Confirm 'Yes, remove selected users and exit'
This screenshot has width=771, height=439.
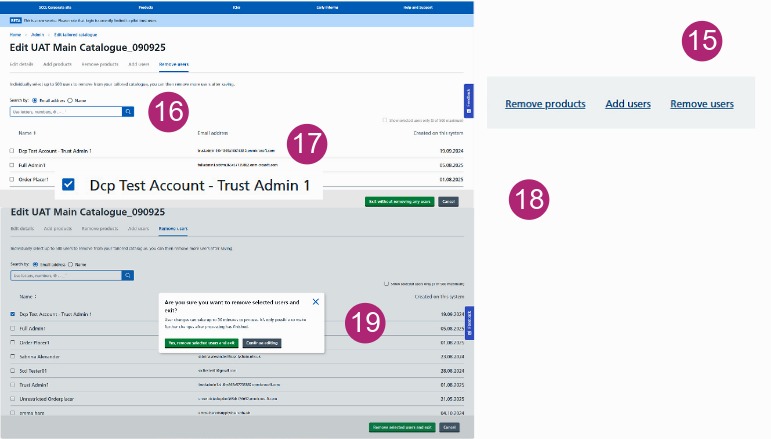pyautogui.click(x=202, y=343)
